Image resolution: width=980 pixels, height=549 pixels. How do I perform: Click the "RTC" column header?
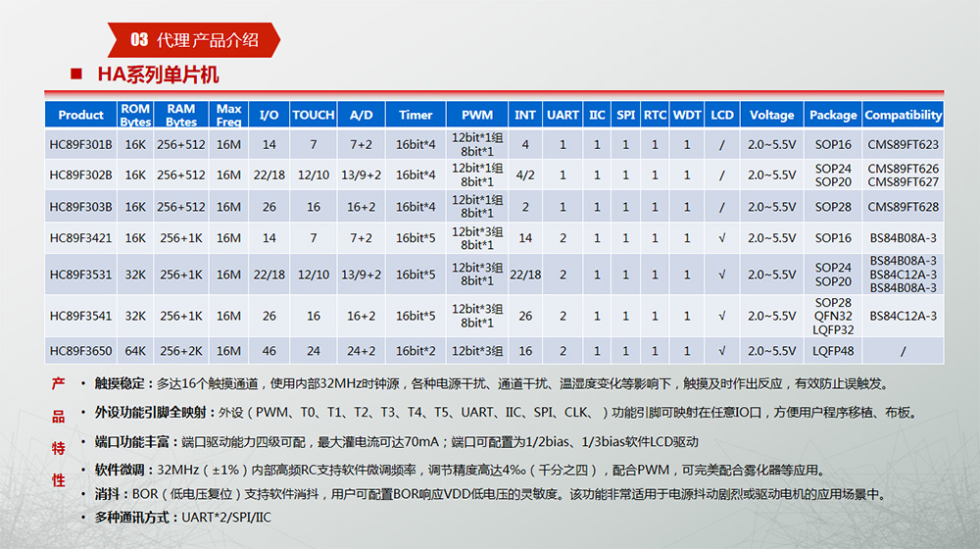click(x=655, y=115)
